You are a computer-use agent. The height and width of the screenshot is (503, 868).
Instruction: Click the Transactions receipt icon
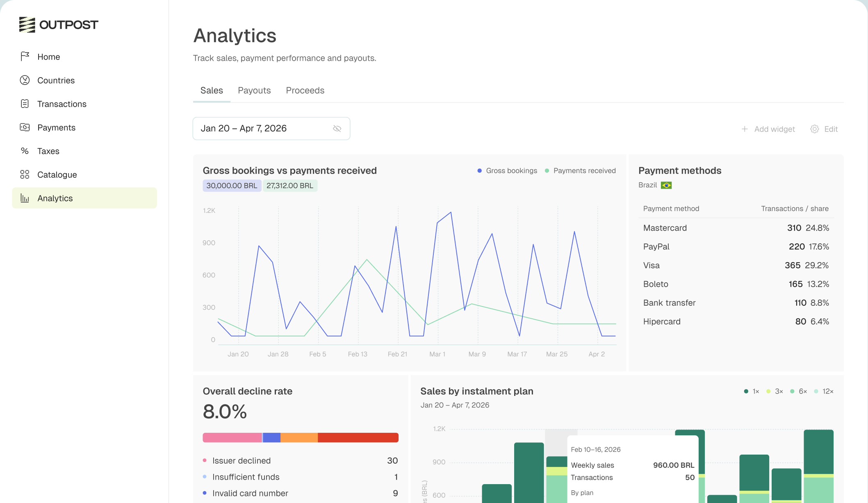pyautogui.click(x=25, y=104)
